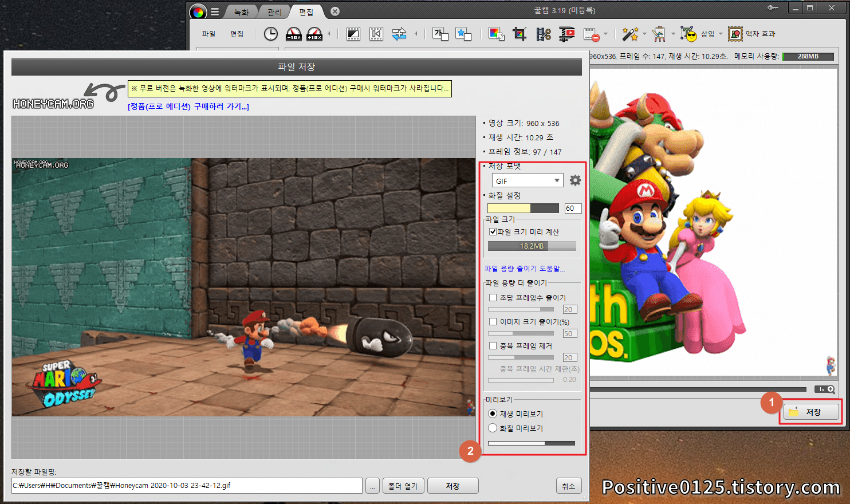Click the painter's easel icon
850x504 pixels.
(659, 34)
